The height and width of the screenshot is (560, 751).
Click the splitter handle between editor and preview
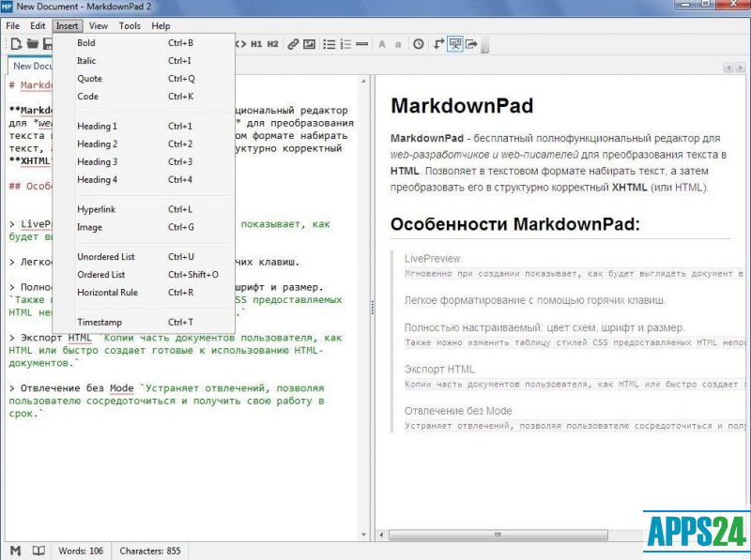click(x=372, y=307)
